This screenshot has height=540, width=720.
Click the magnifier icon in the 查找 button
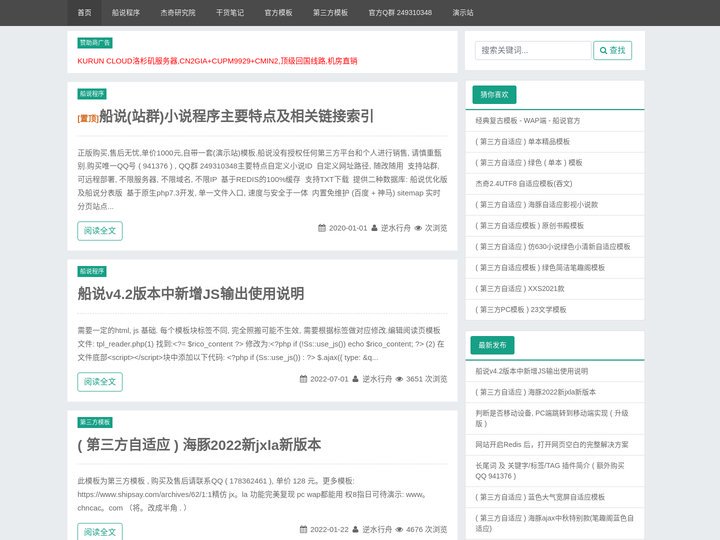click(603, 51)
